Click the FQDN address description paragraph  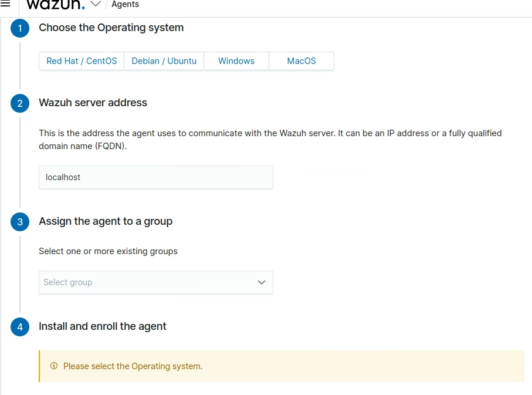coord(270,140)
